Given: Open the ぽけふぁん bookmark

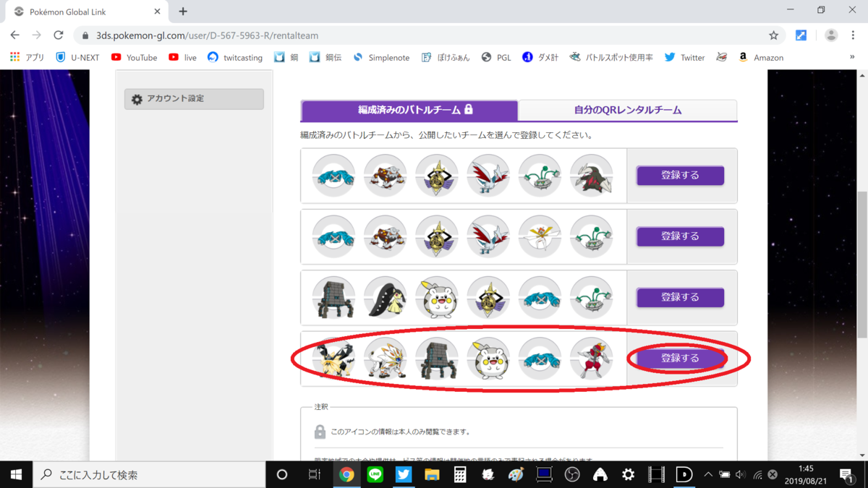Looking at the screenshot, I should click(x=446, y=57).
